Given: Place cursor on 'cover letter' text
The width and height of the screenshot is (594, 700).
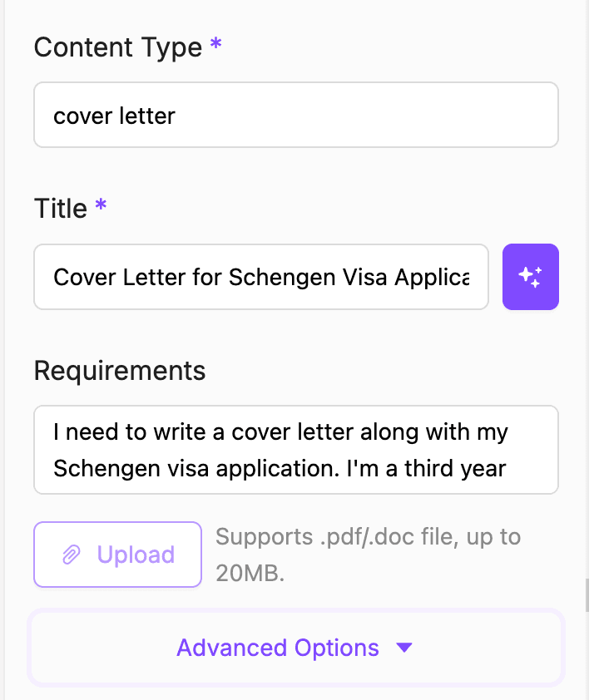Looking at the screenshot, I should coord(114,115).
